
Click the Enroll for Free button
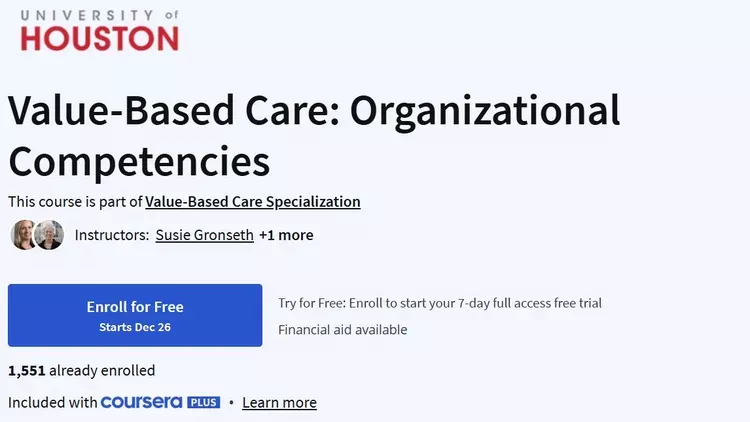pyautogui.click(x=135, y=315)
